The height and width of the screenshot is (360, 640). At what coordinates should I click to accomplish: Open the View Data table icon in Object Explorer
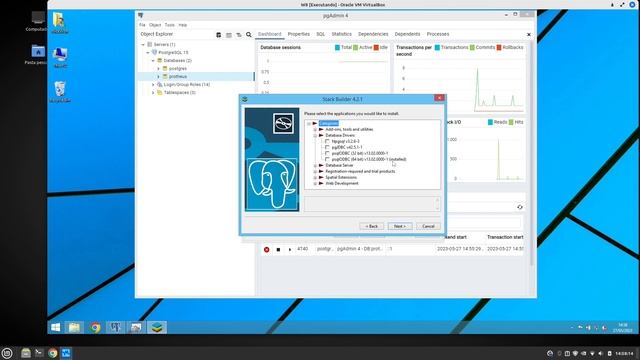point(229,35)
